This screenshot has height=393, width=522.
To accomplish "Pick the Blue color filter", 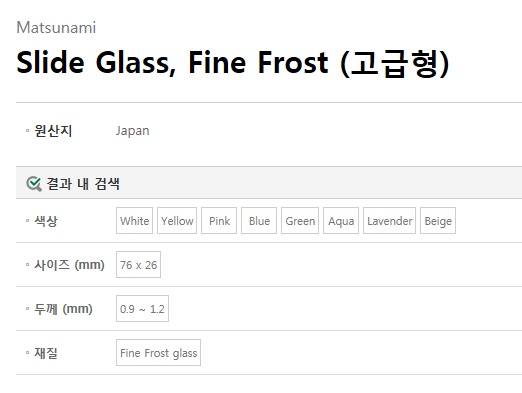I will tap(259, 221).
